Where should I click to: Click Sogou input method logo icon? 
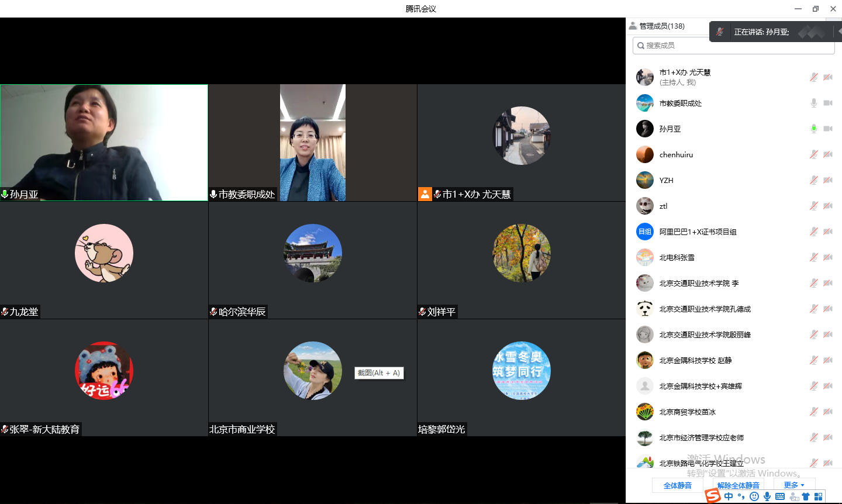click(713, 496)
